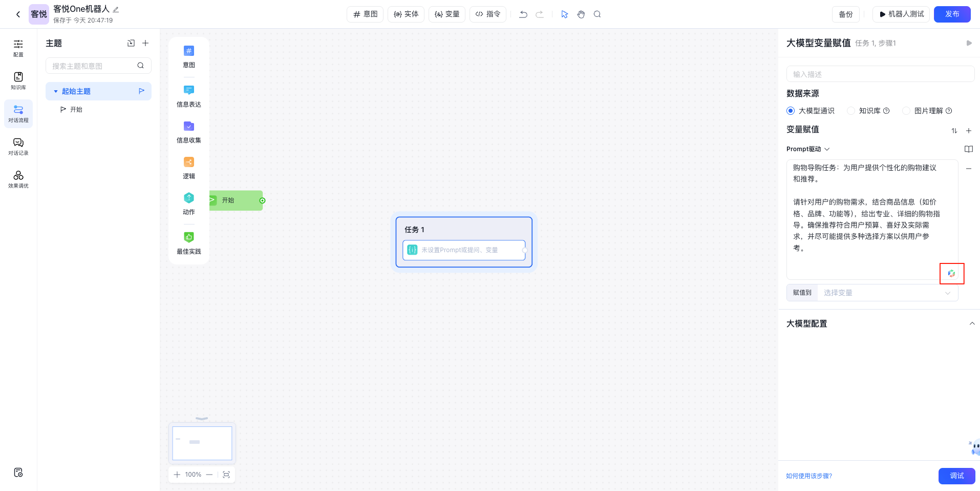Click the 发布 publish button
Screen dimensions: 980x491
[x=952, y=14]
